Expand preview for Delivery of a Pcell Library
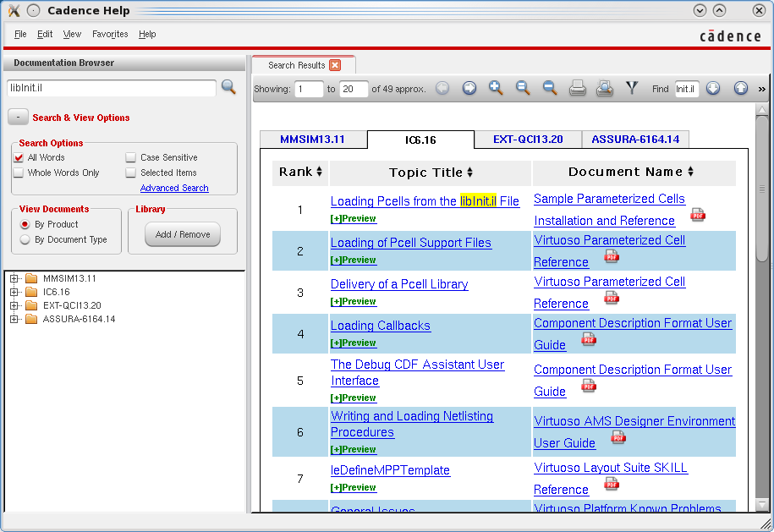Screen dimensions: 774x532 coord(354,302)
